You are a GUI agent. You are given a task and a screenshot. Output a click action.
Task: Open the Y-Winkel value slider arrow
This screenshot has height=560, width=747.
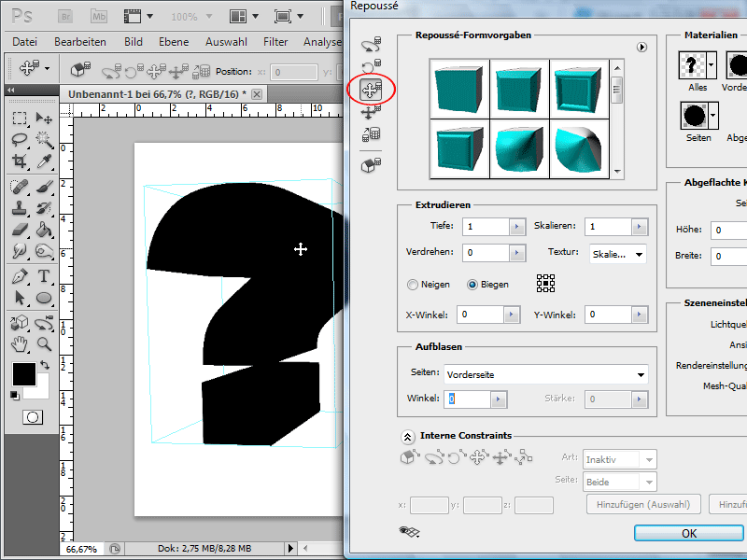[640, 315]
